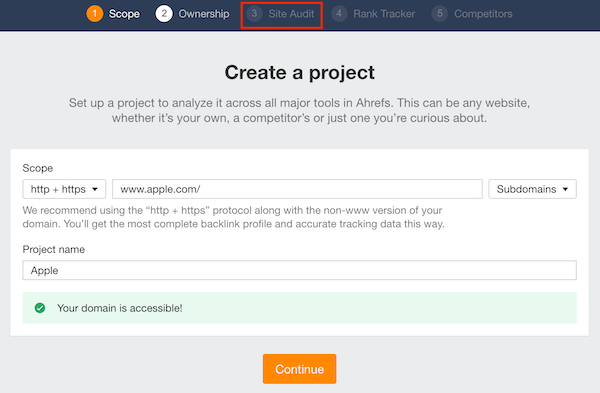Click the 'Create a project' heading
The width and height of the screenshot is (600, 393).
tap(300, 73)
